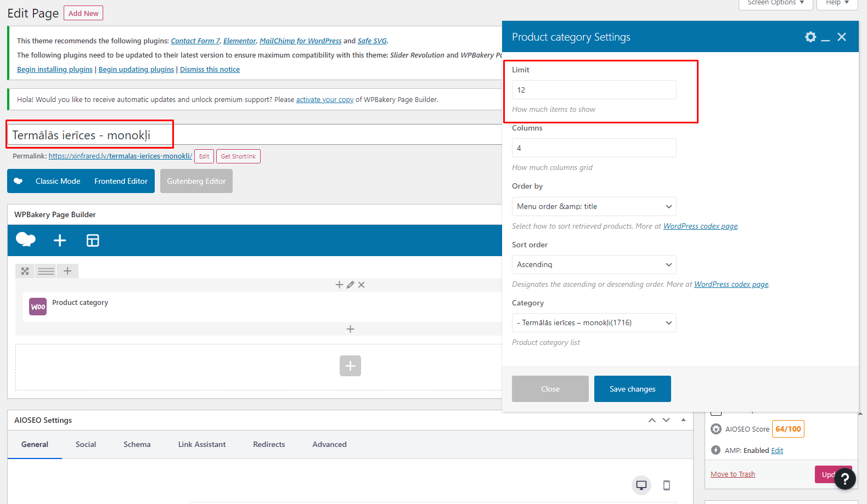Viewport: 867px width, 504px height.
Task: Open the Contact Form 7 plugin link
Action: (195, 41)
